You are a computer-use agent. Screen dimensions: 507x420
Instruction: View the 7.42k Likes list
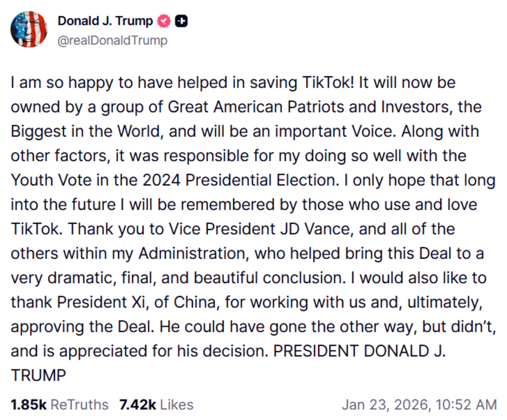(156, 404)
